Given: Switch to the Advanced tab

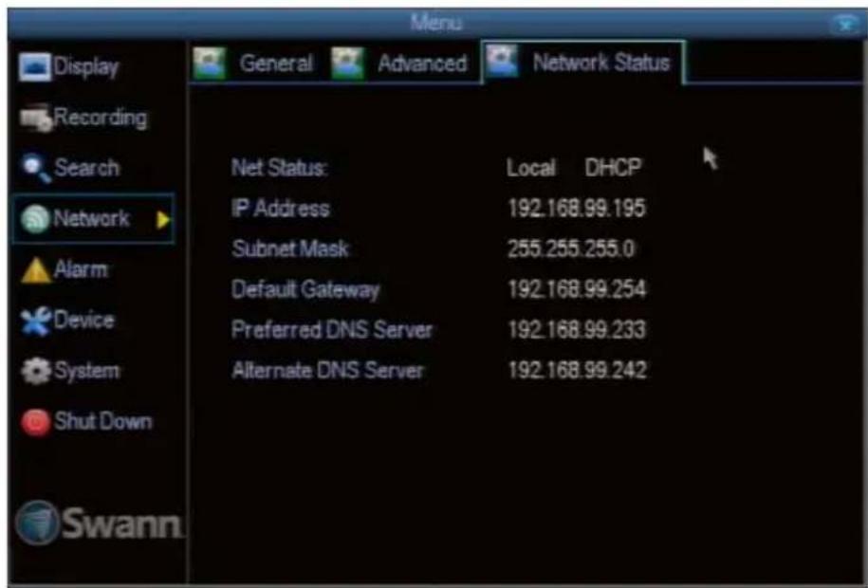Looking at the screenshot, I should click(399, 64).
